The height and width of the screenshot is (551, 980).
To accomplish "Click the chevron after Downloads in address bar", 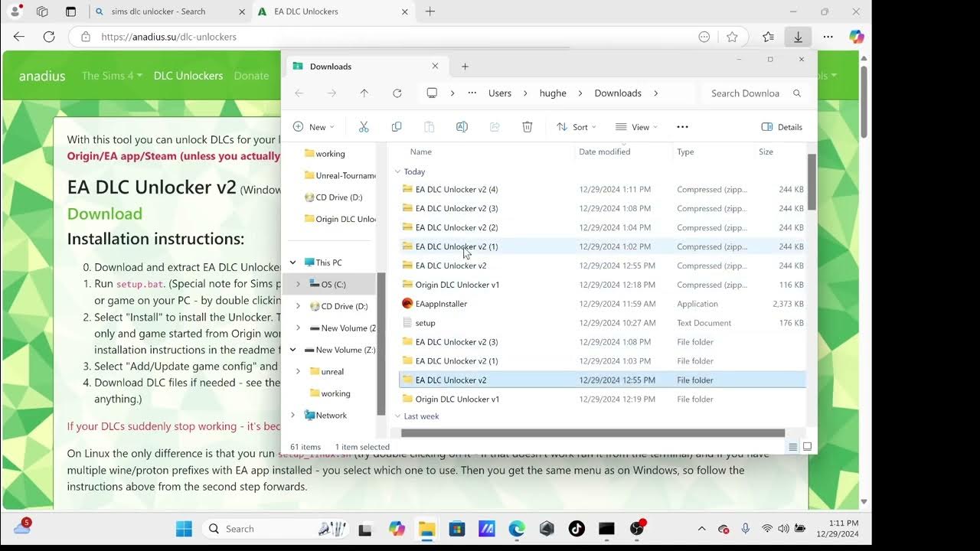I will tap(656, 93).
